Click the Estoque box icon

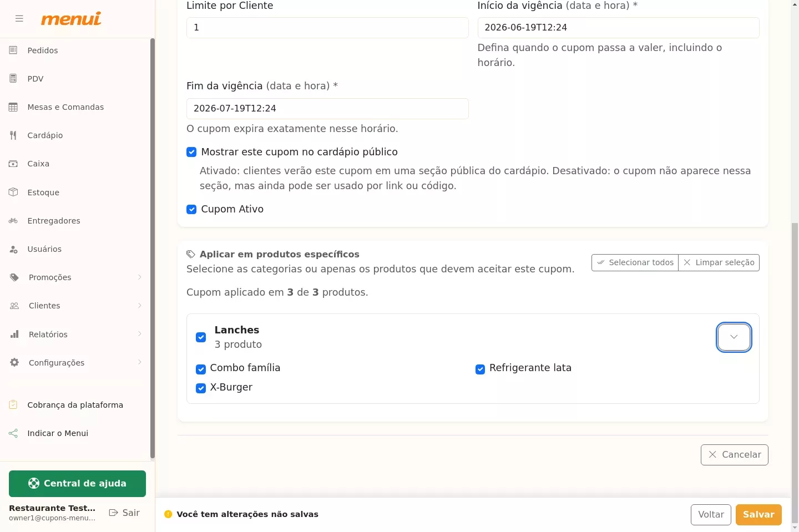[x=13, y=192]
